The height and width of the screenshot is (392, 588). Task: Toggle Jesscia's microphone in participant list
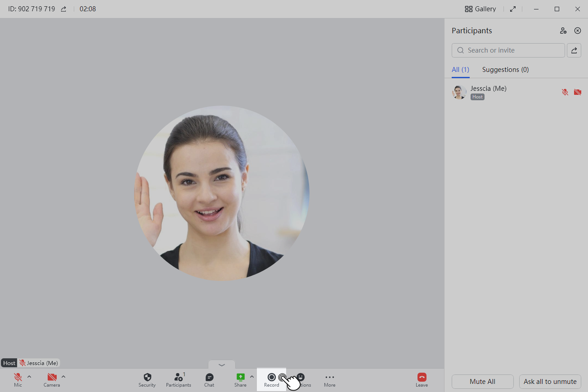(565, 92)
